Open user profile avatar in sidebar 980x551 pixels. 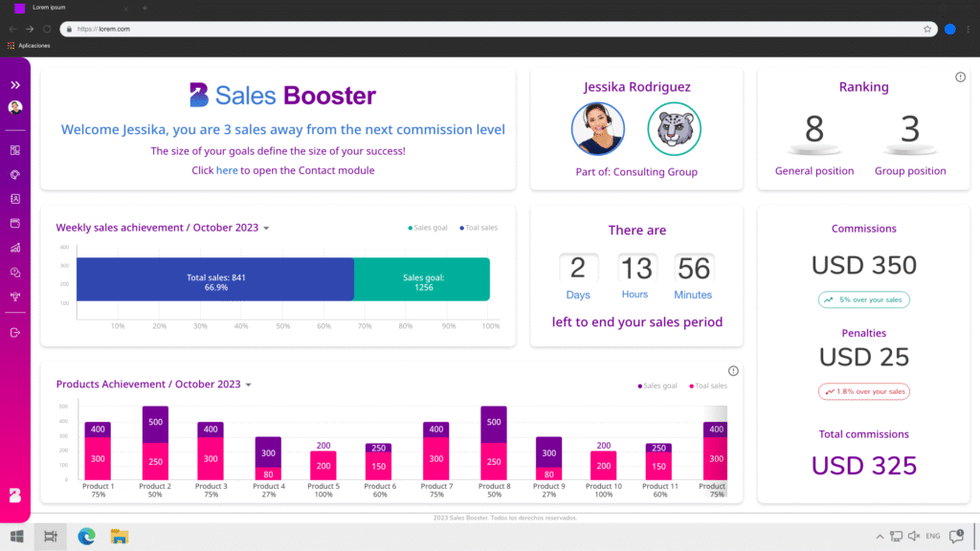coord(15,108)
